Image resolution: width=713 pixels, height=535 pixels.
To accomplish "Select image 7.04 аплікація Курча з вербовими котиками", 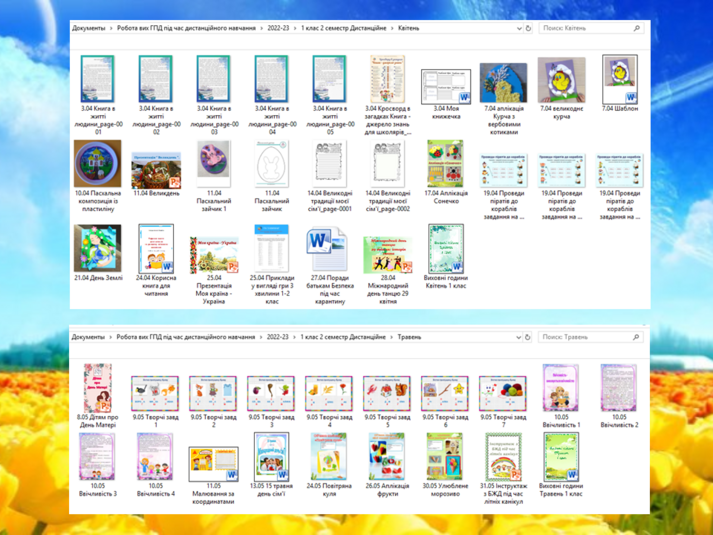I will [x=503, y=99].
